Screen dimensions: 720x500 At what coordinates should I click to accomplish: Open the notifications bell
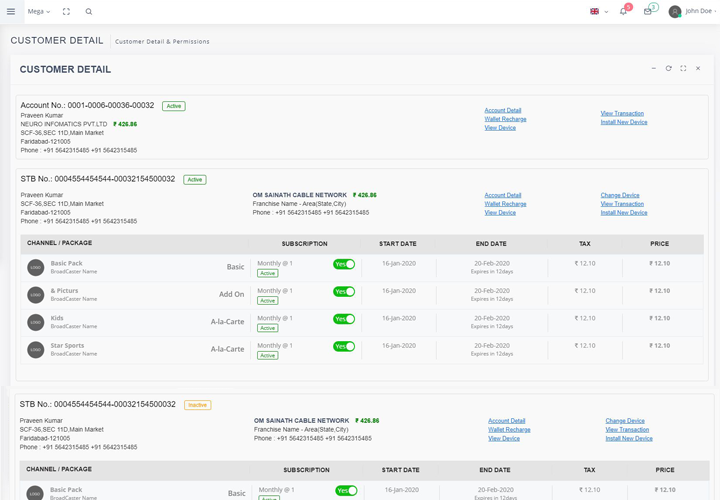pyautogui.click(x=623, y=12)
